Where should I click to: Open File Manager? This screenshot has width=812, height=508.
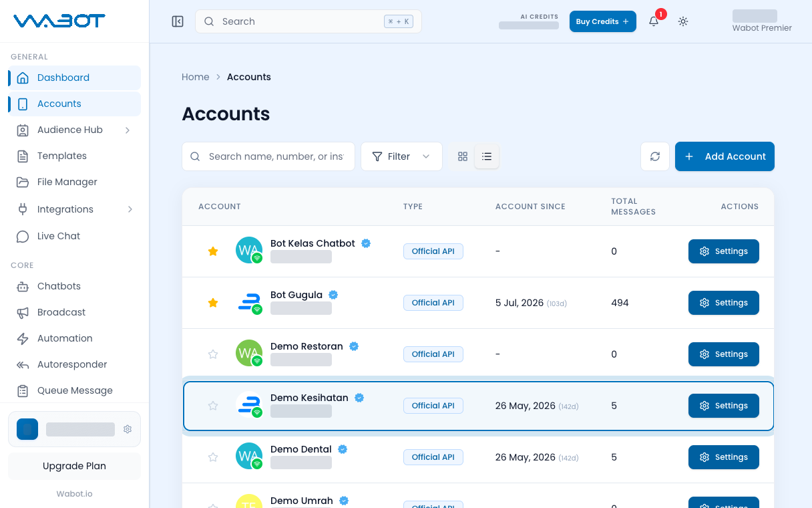pyautogui.click(x=75, y=182)
